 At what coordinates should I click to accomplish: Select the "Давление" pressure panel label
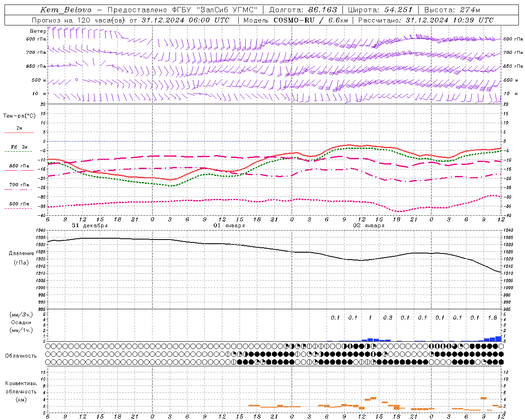21,253
